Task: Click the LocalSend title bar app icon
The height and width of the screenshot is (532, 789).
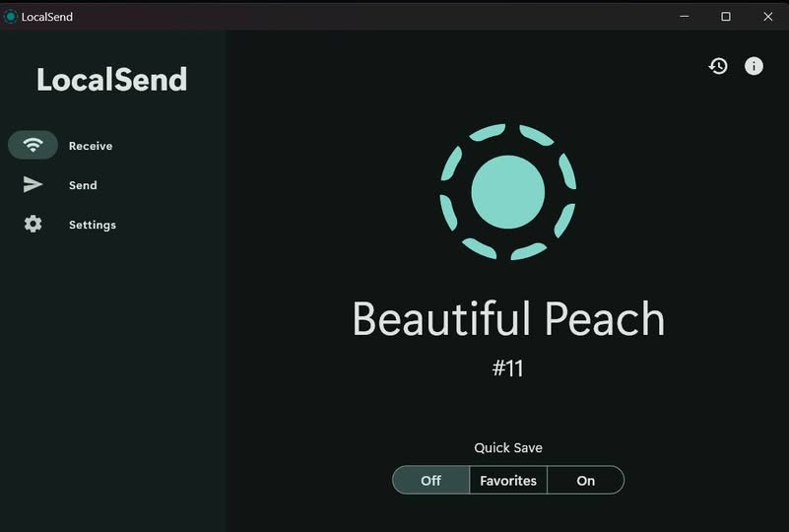Action: point(10,17)
